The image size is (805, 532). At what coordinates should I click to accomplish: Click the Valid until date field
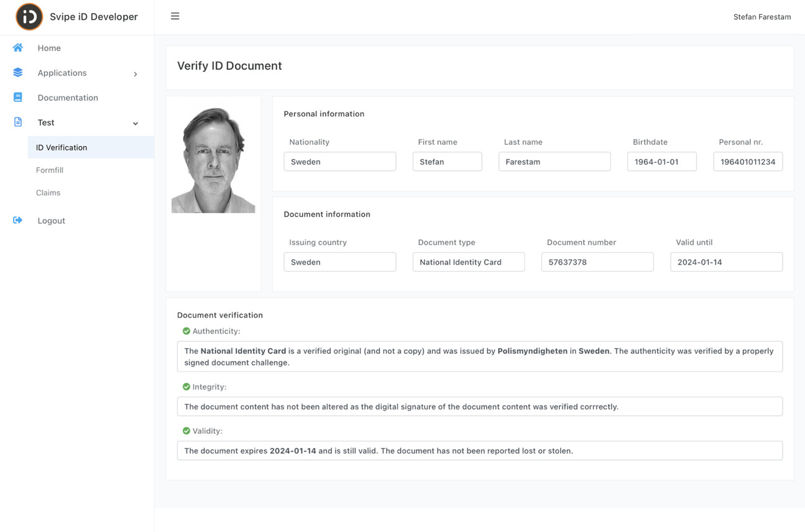pyautogui.click(x=726, y=262)
